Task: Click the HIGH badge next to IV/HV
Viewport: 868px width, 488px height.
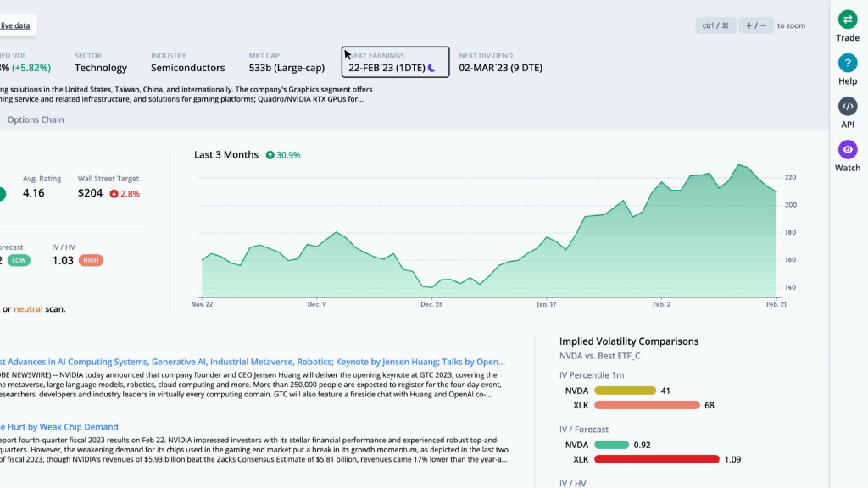Action: [x=91, y=260]
